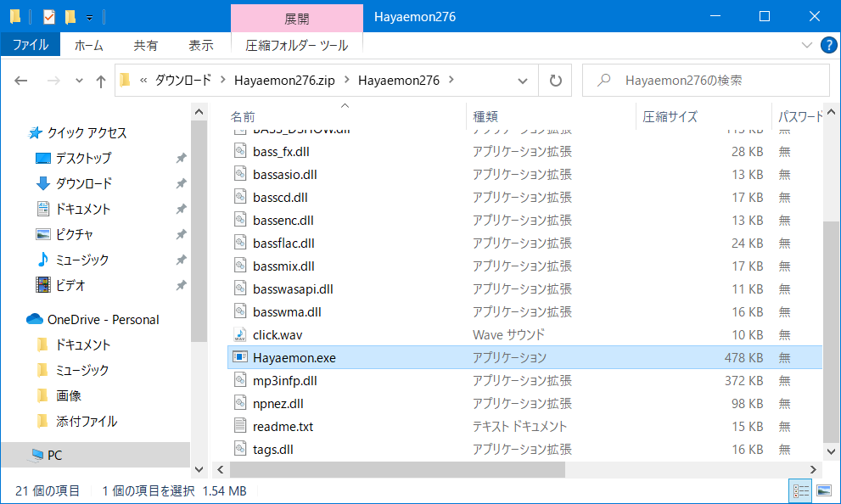Click the readme.txt document icon
The image size is (841, 504).
click(240, 426)
